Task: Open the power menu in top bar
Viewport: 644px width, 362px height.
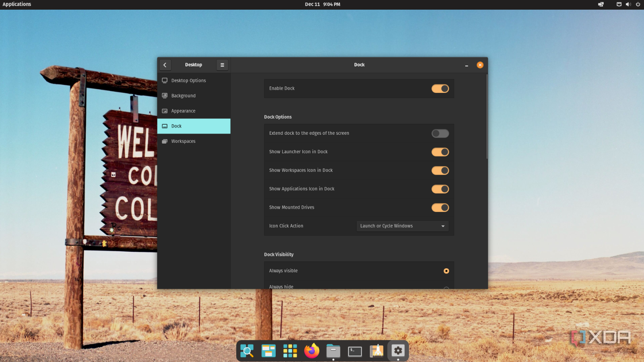Action: pos(638,4)
